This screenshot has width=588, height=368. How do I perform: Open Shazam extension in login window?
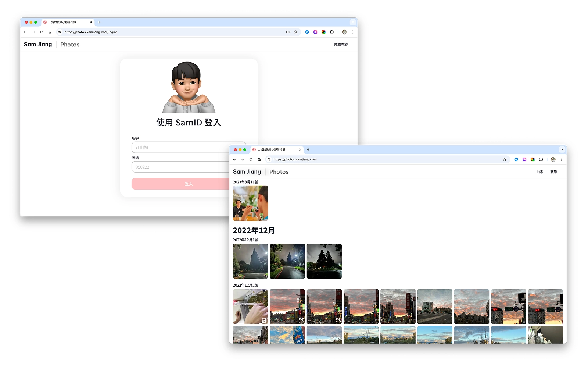pos(307,32)
